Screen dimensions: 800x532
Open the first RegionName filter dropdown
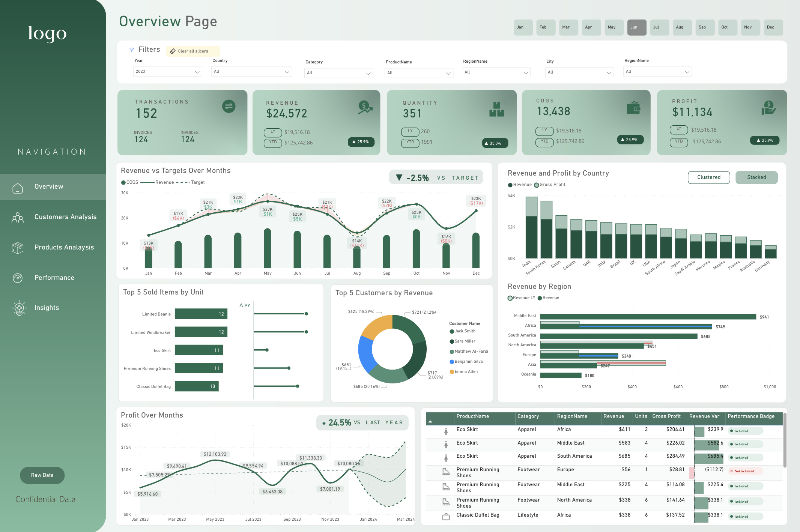pos(496,72)
